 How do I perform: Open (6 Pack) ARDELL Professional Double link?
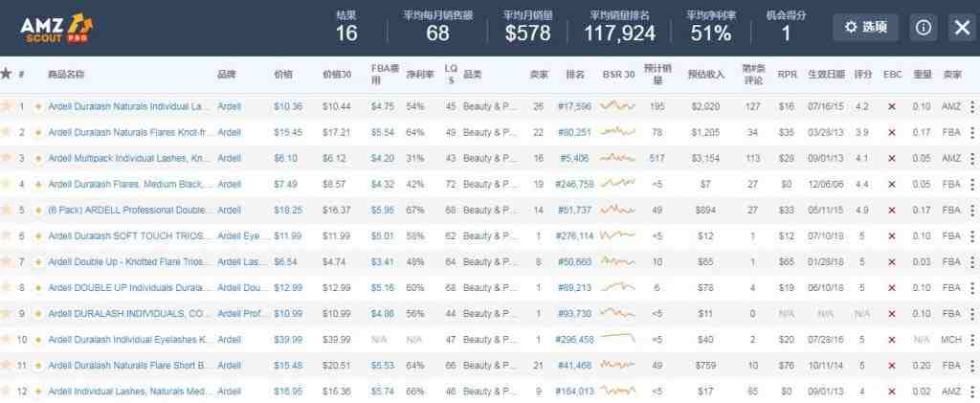click(x=129, y=211)
